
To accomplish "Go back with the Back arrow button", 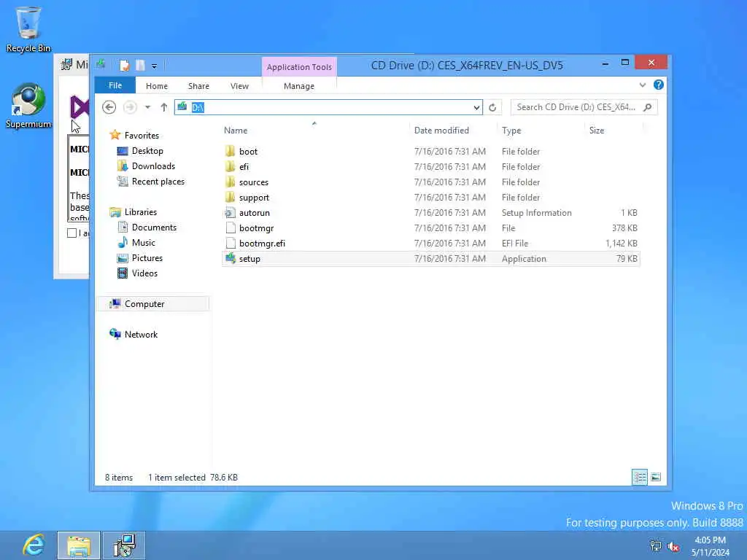I will coord(109,107).
